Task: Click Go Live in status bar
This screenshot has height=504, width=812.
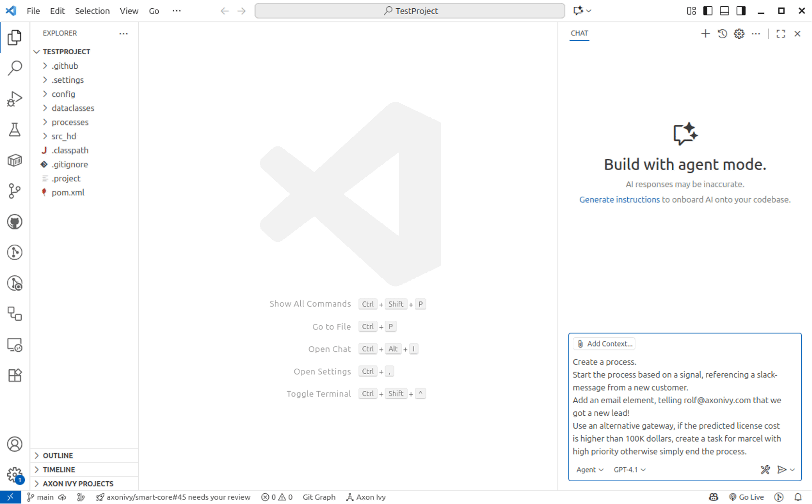Action: tap(747, 497)
